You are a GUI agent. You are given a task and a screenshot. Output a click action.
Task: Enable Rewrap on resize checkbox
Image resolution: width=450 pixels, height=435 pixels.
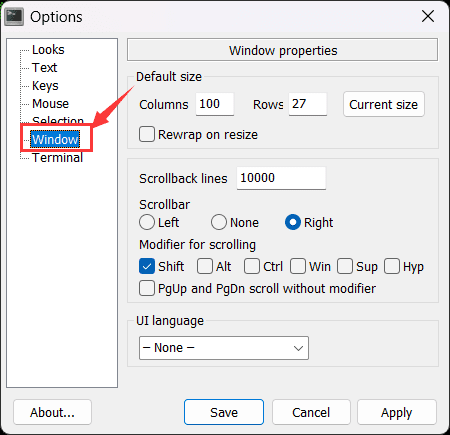[x=147, y=134]
